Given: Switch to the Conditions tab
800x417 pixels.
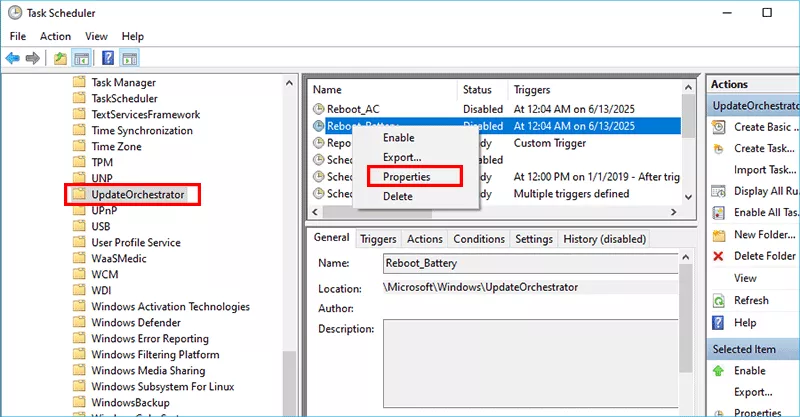Looking at the screenshot, I should 479,239.
